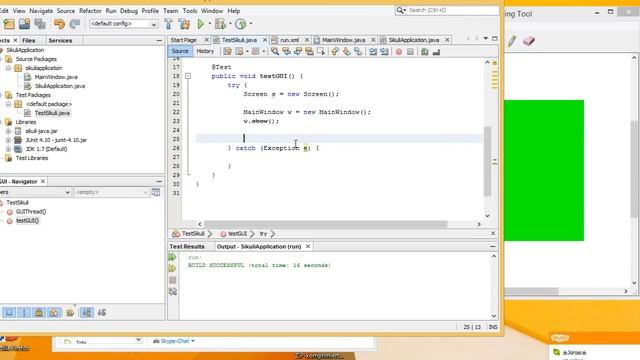Click the Last Edit icon in editor toolbar
The width and height of the screenshot is (640, 360).
pos(227,51)
